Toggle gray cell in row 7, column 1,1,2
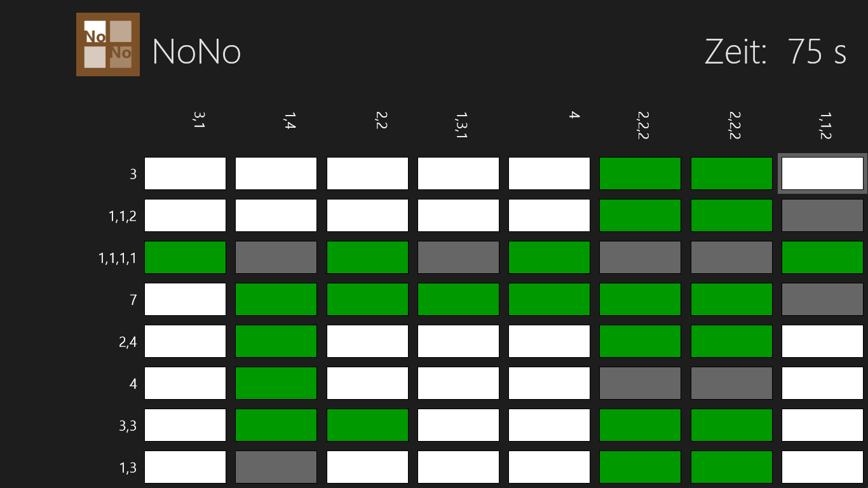This screenshot has width=868, height=488. [x=822, y=299]
